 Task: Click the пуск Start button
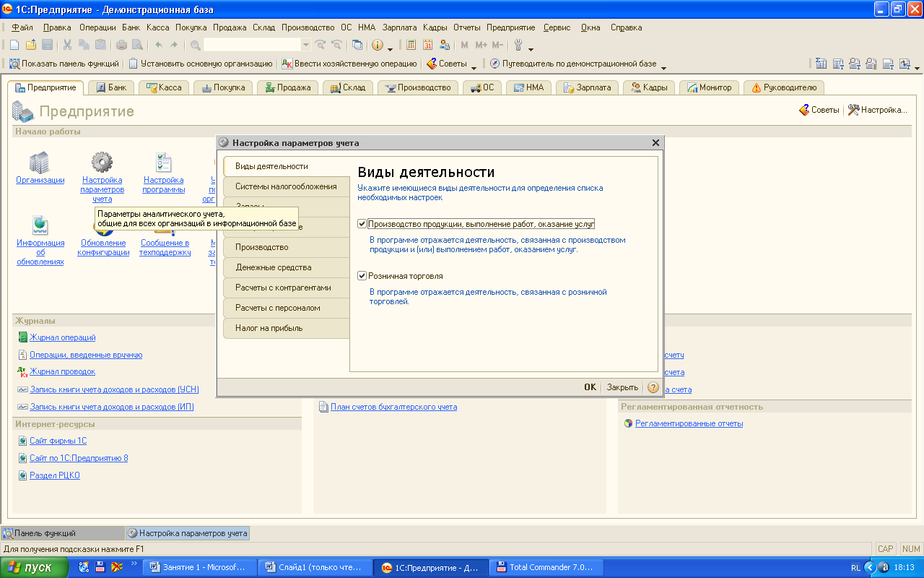[x=35, y=567]
